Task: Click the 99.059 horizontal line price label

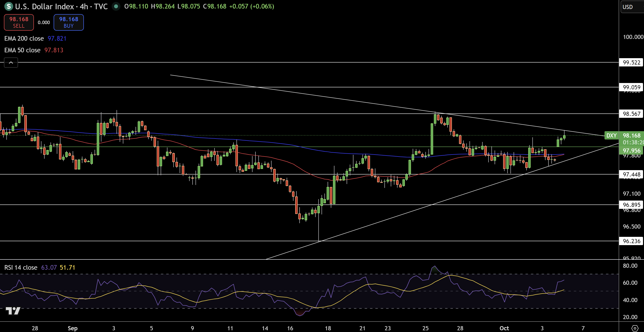Action: 632,87
